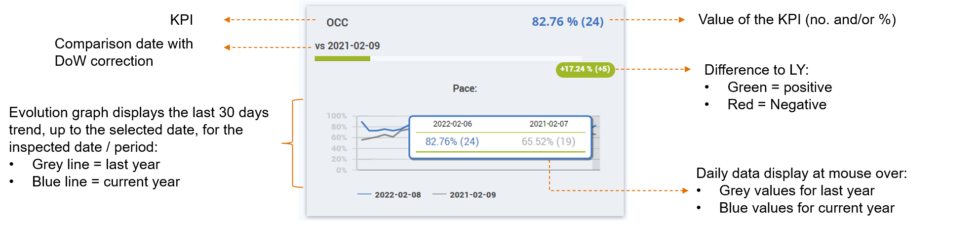Click the vs 2021-02-09 comparison date
Image resolution: width=980 pixels, height=225 pixels.
pyautogui.click(x=347, y=46)
